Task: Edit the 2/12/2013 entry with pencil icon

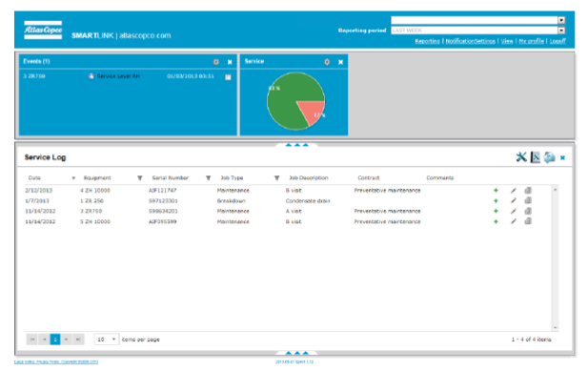Action: (514, 191)
